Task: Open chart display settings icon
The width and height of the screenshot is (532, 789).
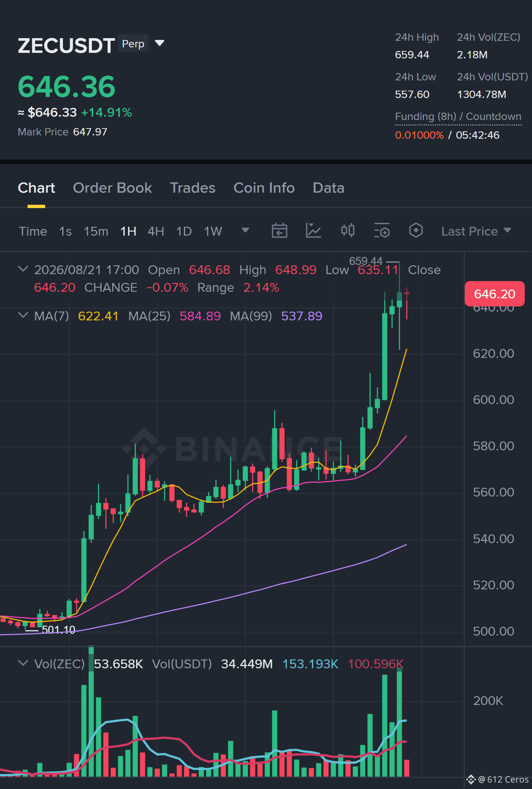Action: point(382,231)
